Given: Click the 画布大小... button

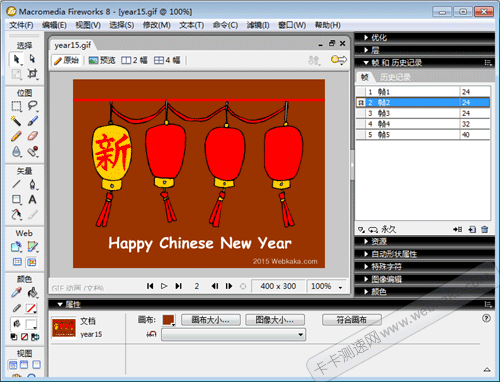Looking at the screenshot, I should tap(211, 320).
